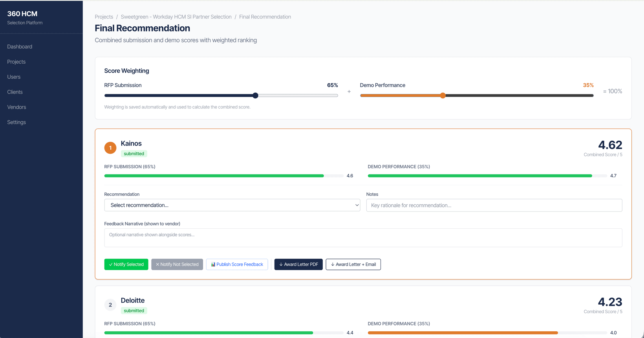Go to Users in sidebar

[x=14, y=77]
